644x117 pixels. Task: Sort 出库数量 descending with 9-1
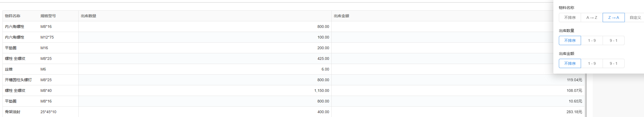613,40
